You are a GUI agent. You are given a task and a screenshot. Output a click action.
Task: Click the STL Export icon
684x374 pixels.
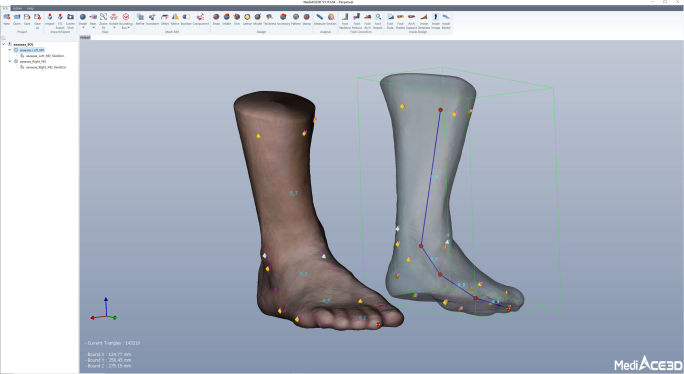60,21
